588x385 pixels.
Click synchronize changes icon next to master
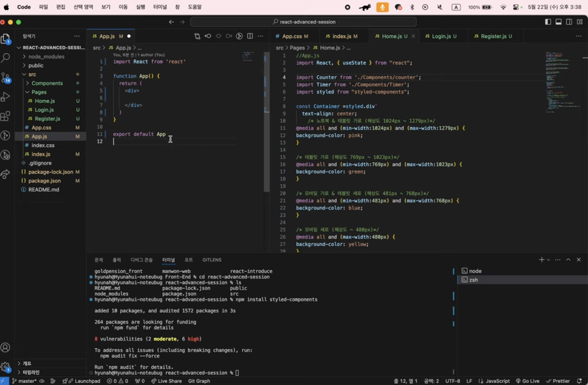coord(42,381)
